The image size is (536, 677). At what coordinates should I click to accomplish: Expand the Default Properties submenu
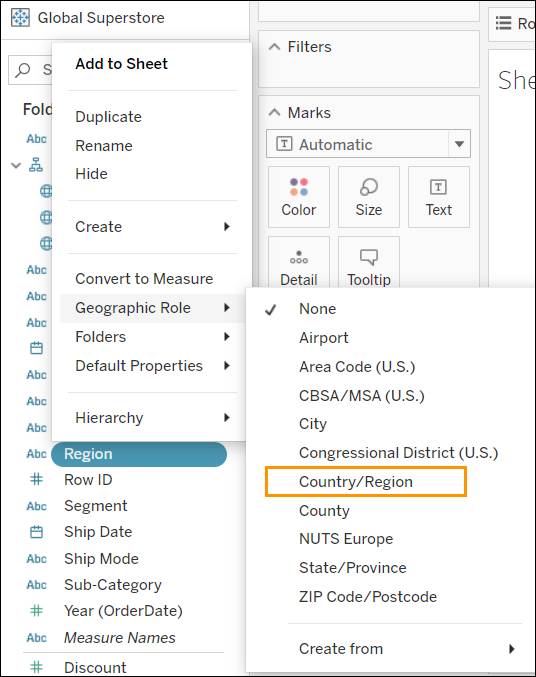pos(227,366)
